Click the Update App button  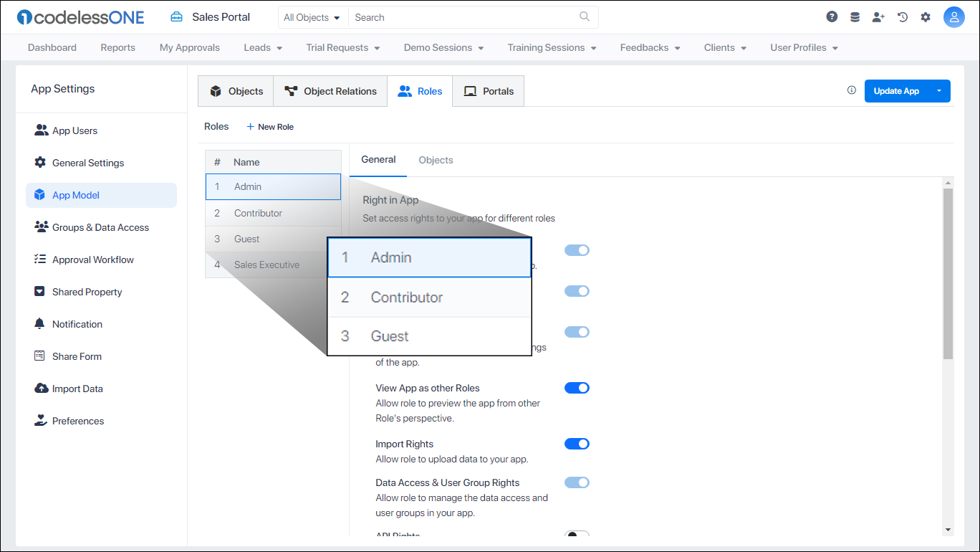point(896,91)
